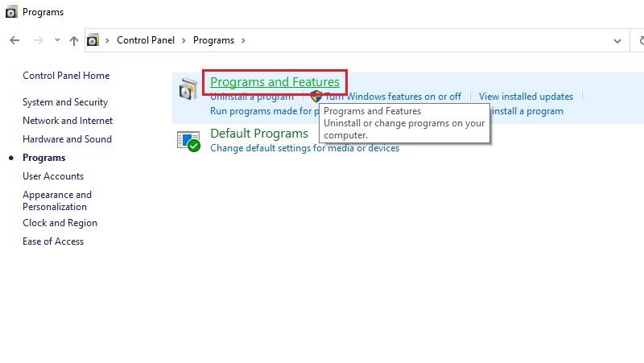This screenshot has height=363, width=644.
Task: Open Default Programs heading link
Action: pos(259,134)
